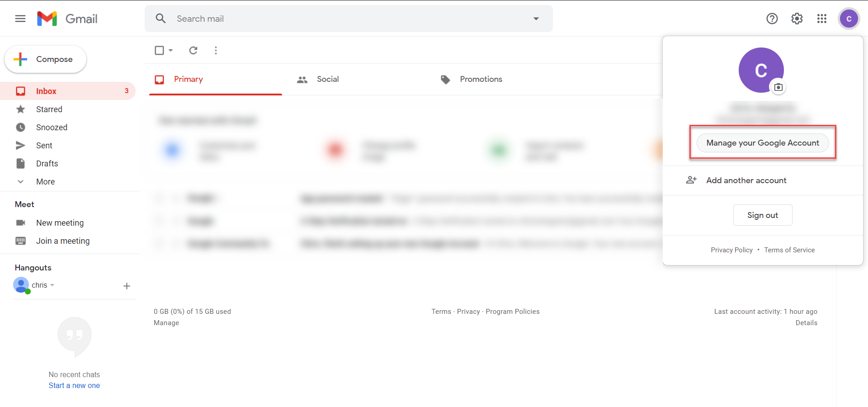Viewport: 868px width, 407px height.
Task: Click the Details account activity link
Action: (x=807, y=322)
